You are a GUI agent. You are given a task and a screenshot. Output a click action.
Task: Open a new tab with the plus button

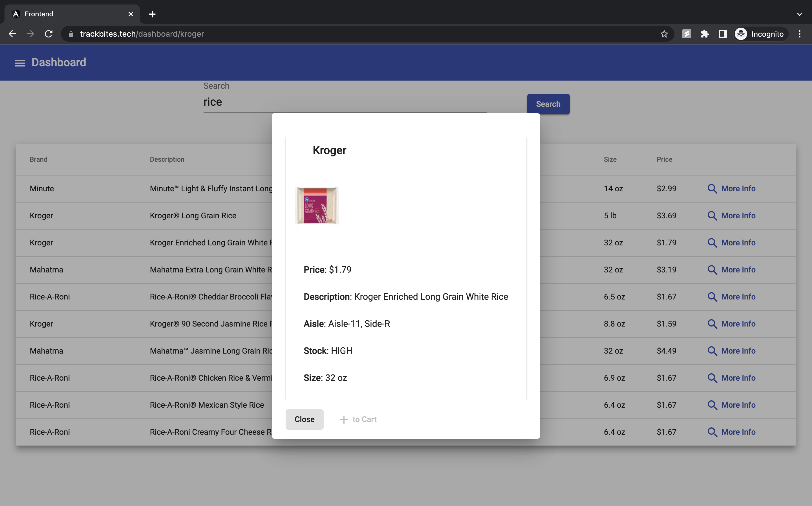[x=152, y=14]
